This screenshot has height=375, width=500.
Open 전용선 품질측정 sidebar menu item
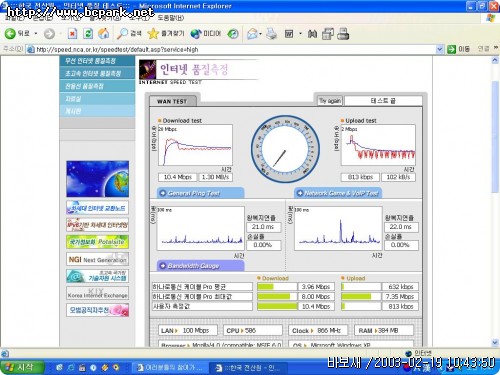click(x=97, y=86)
